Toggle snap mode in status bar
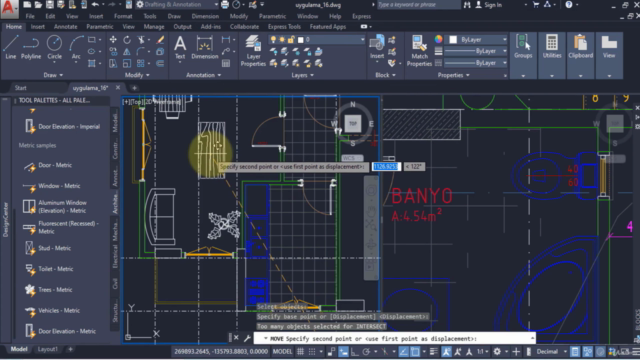640x360 pixels. click(312, 351)
